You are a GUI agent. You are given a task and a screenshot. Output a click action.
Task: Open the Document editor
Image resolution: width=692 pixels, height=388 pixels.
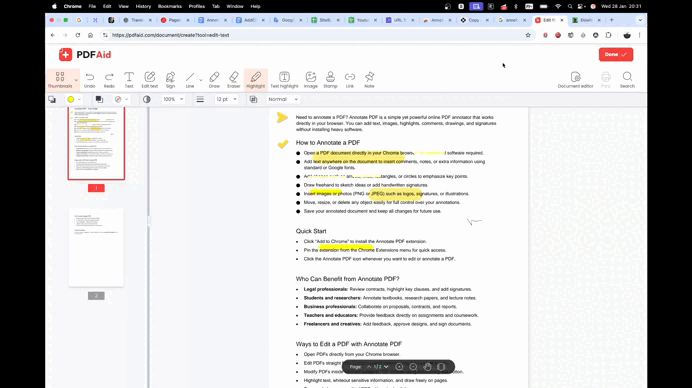[x=575, y=80]
